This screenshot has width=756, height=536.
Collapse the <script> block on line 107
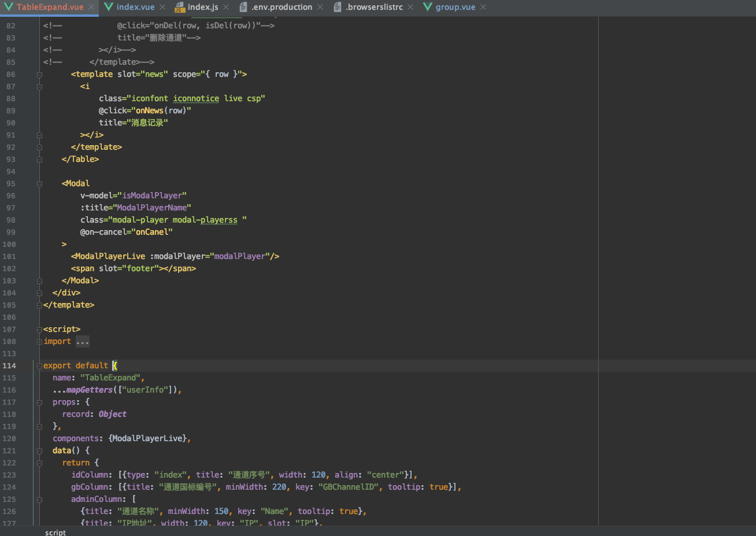[x=39, y=330]
